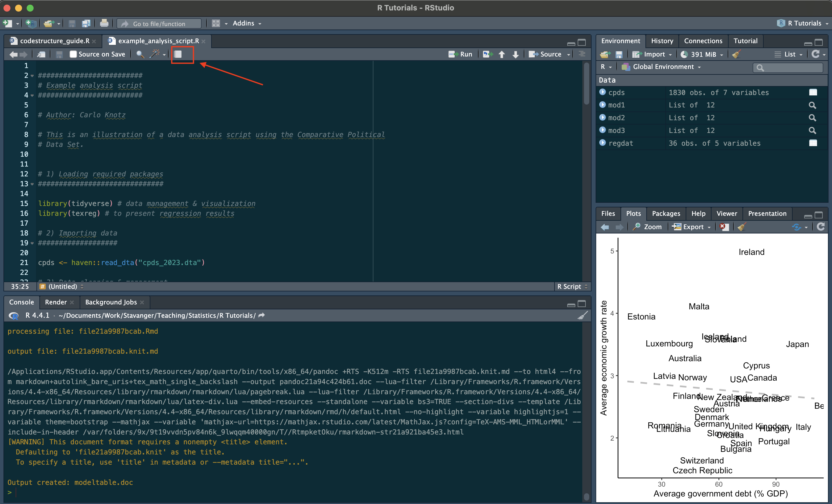The image size is (832, 504).
Task: Click the Zoom plot button
Action: coord(648,227)
